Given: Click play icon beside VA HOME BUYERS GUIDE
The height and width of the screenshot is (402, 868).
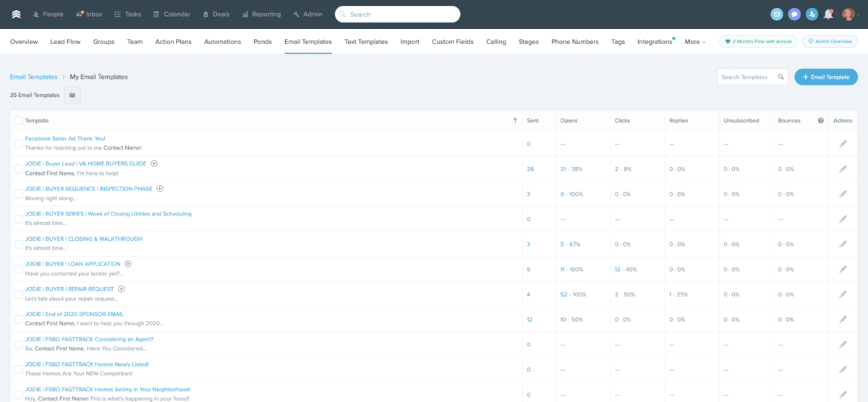Looking at the screenshot, I should pyautogui.click(x=154, y=163).
